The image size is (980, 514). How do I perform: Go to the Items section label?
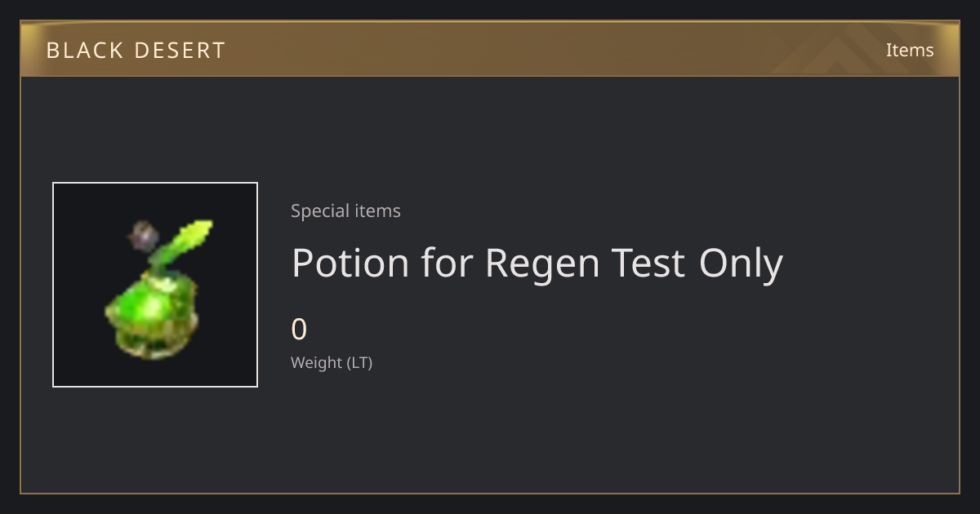[x=910, y=50]
